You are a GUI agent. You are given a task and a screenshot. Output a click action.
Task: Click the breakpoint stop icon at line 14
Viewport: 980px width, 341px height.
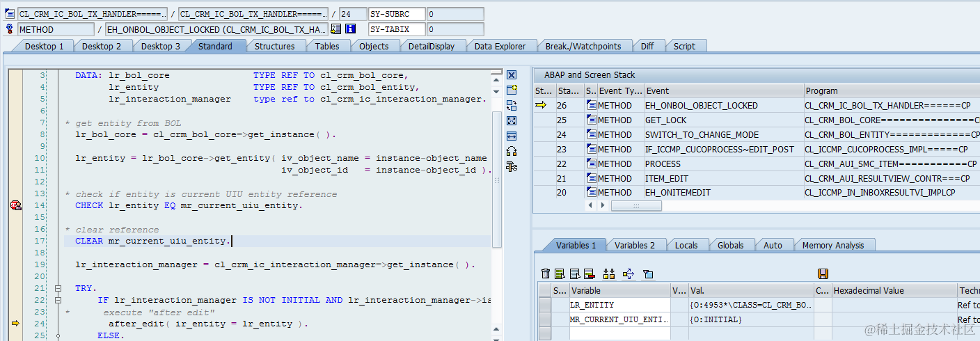[x=15, y=205]
